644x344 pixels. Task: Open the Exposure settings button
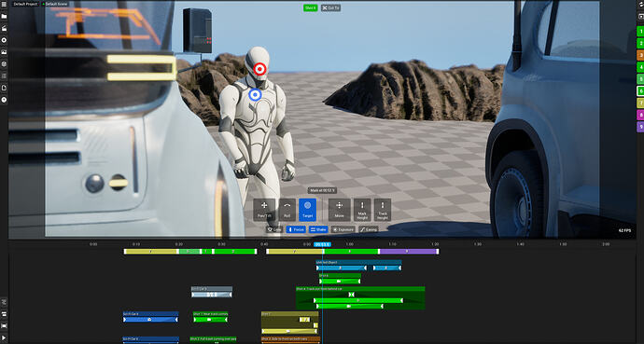pyautogui.click(x=343, y=229)
